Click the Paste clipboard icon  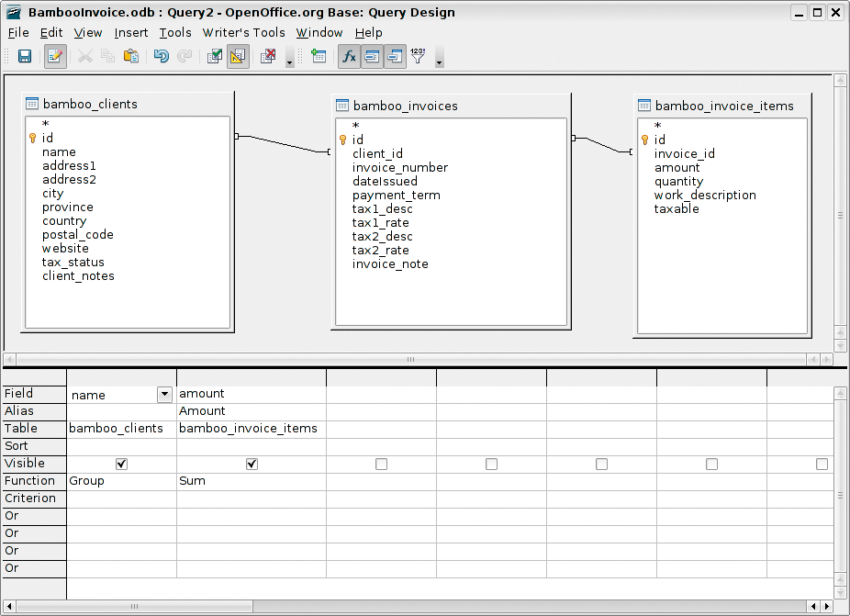[130, 56]
